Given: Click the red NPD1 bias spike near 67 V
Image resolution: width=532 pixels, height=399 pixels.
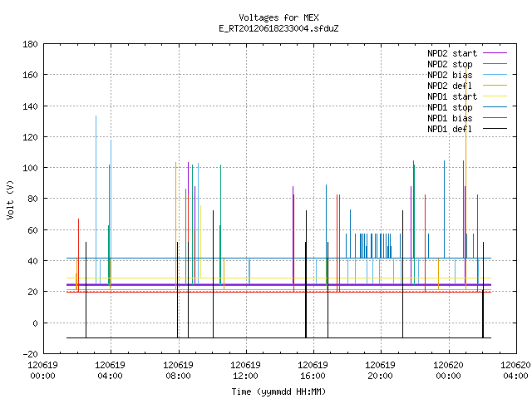Looking at the screenshot, I should [x=78, y=254].
